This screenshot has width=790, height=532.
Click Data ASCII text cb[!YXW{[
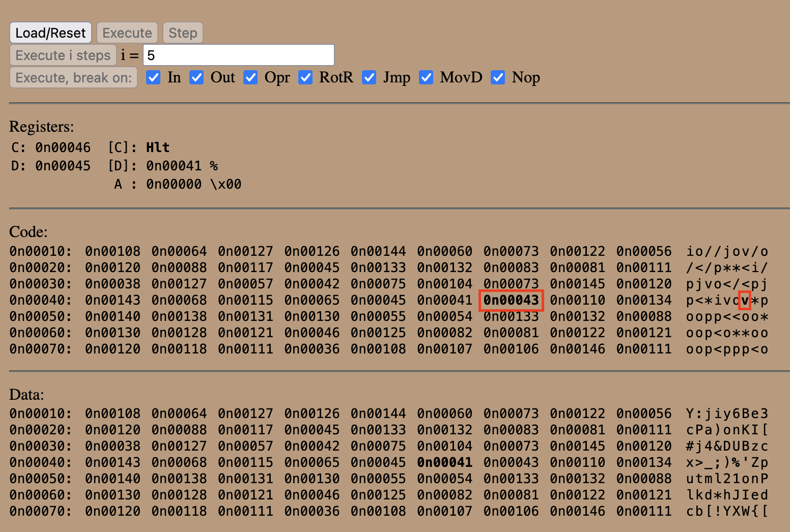click(727, 511)
